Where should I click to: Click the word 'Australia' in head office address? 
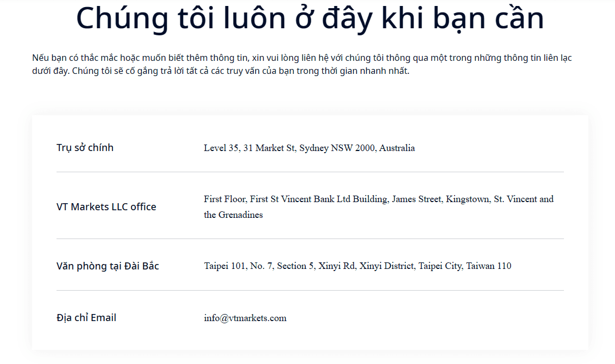coord(397,148)
